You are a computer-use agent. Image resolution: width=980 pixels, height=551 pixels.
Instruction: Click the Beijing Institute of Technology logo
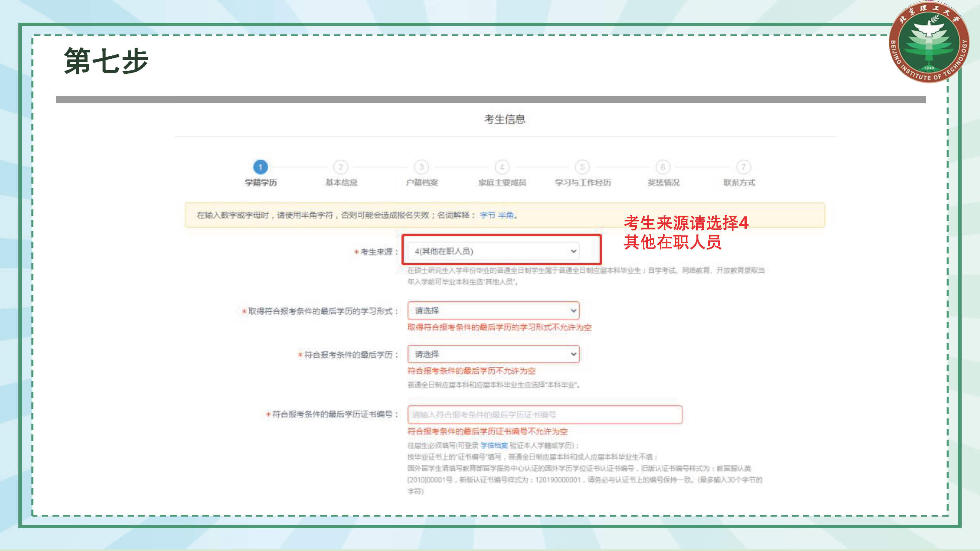tap(929, 43)
